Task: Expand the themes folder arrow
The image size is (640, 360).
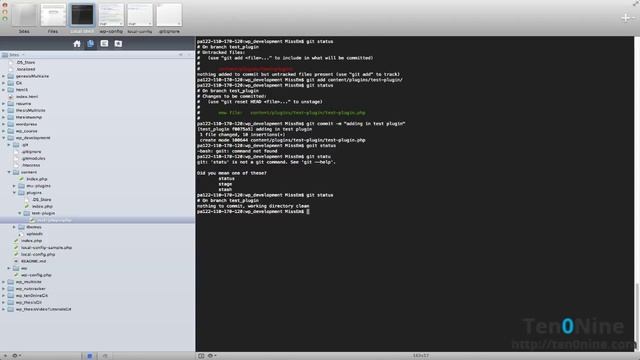Action: click(x=14, y=227)
